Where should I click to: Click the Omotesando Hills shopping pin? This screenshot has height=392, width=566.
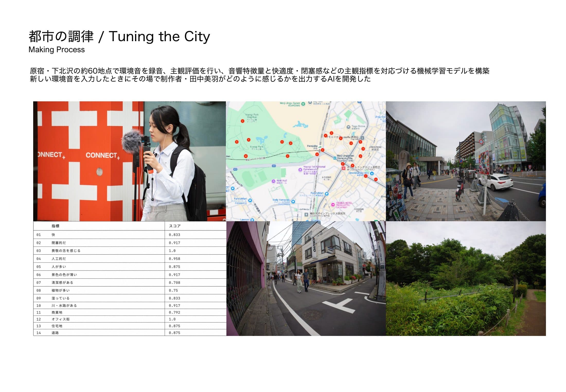click(x=372, y=174)
